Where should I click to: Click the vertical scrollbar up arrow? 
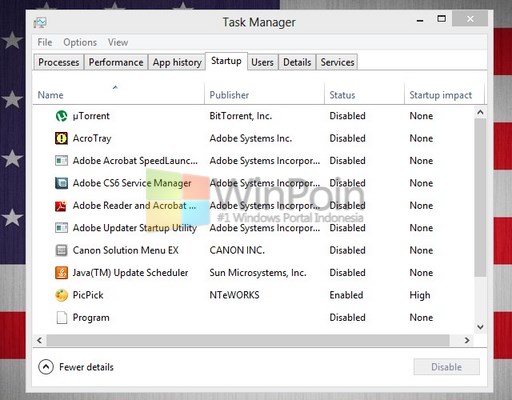pos(480,112)
